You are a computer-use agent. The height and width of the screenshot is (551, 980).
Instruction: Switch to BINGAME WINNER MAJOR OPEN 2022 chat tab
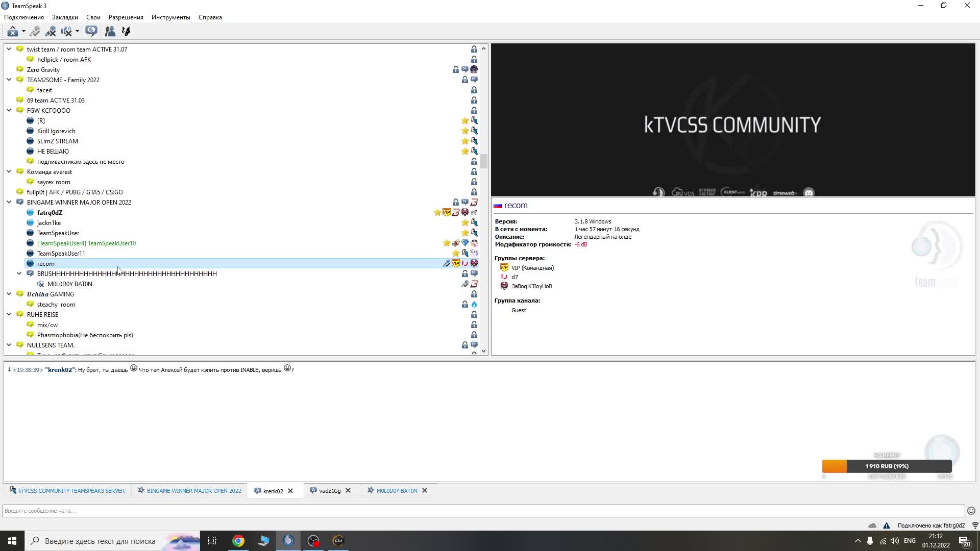click(x=189, y=491)
